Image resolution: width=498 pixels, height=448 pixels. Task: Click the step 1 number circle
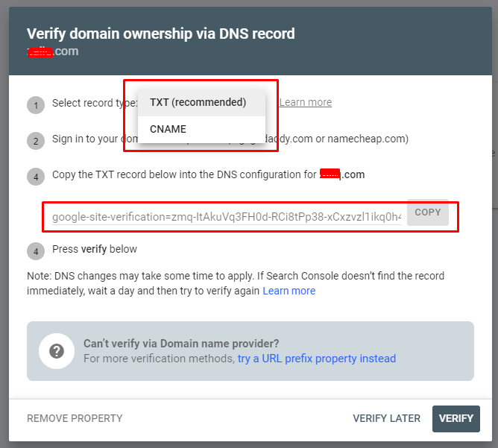click(x=36, y=105)
